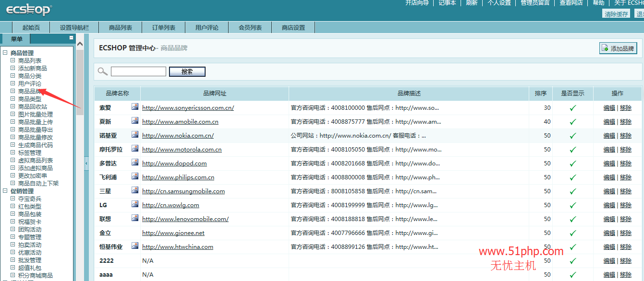Viewport: 644px width, 281px height.
Task: Open the 商店设置 tab
Action: 293,27
